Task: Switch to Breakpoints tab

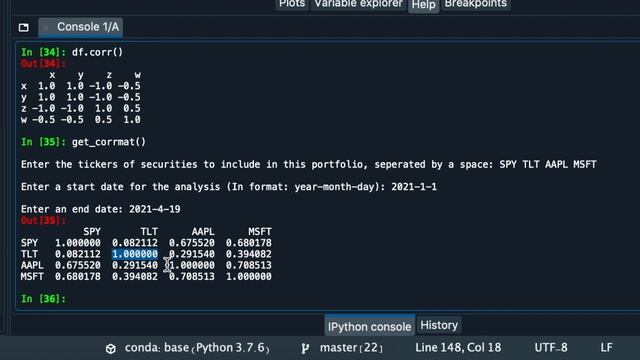Action: click(x=476, y=4)
